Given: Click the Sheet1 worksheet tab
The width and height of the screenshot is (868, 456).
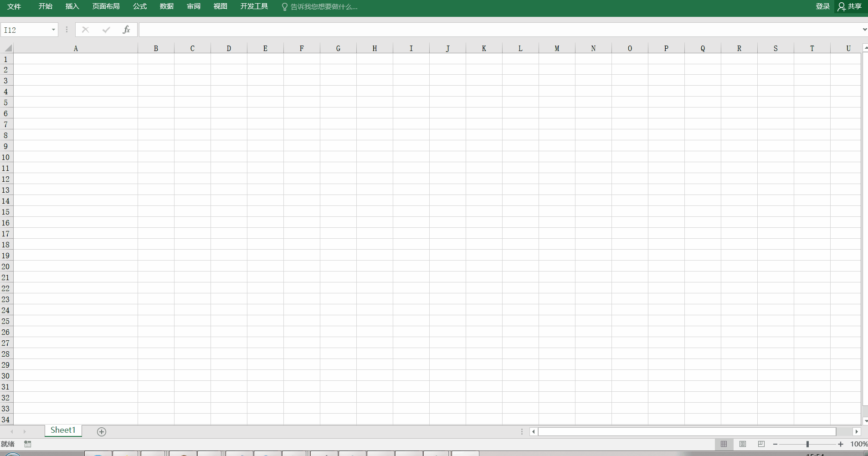Looking at the screenshot, I should 63,430.
